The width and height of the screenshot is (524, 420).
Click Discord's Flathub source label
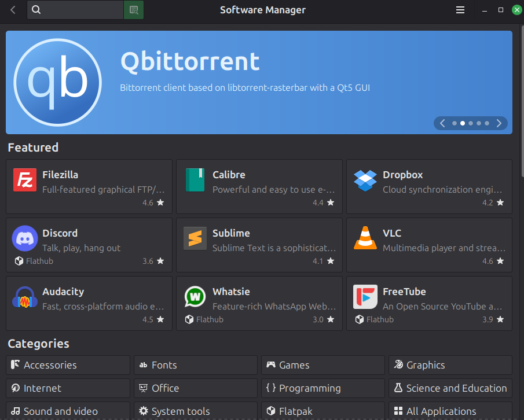click(x=39, y=261)
